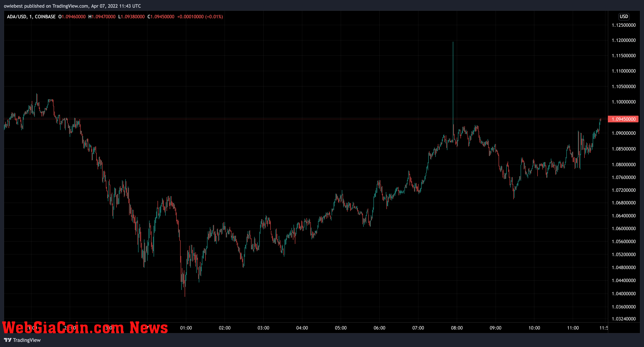Click the 06:00 time axis label

pos(380,328)
